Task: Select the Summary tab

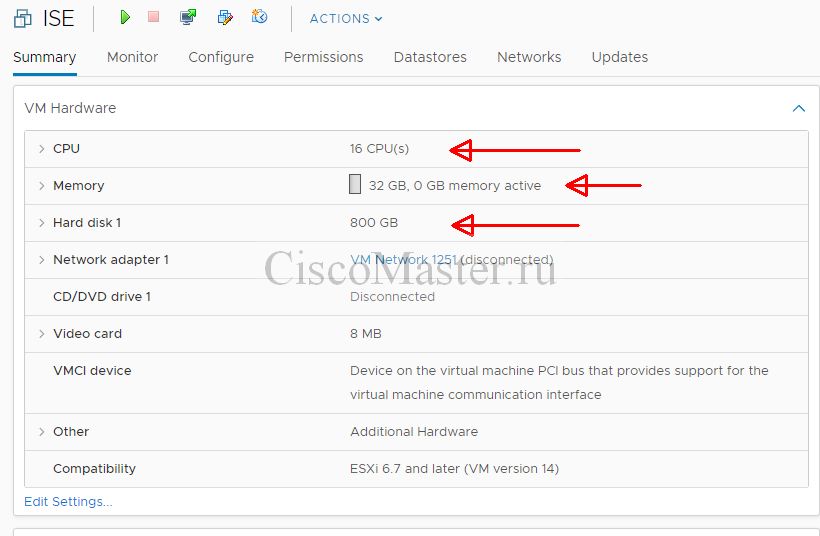Action: click(44, 57)
